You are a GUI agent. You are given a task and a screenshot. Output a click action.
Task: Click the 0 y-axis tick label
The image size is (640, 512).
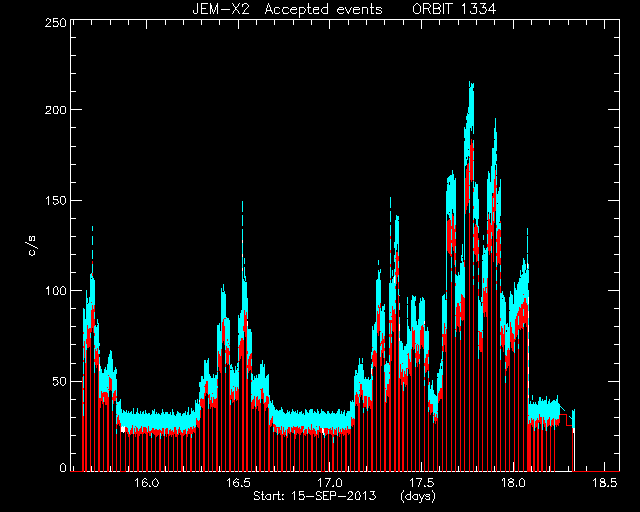(x=63, y=467)
